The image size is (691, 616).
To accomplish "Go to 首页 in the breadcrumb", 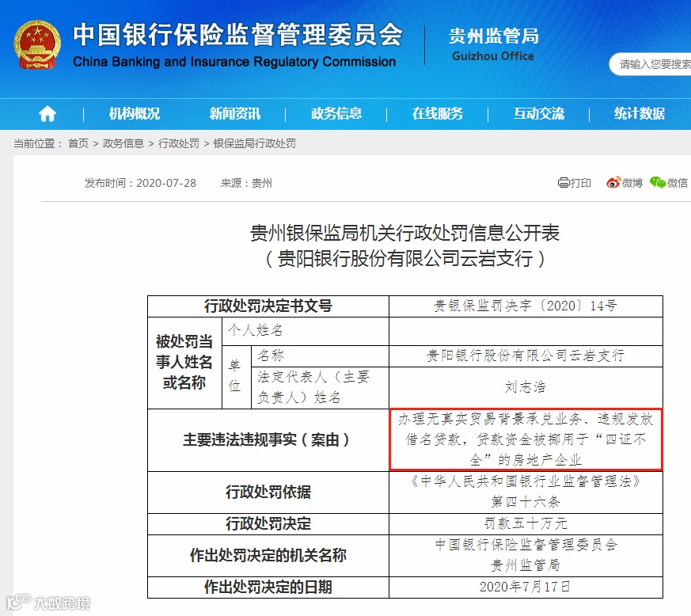I will click(78, 143).
